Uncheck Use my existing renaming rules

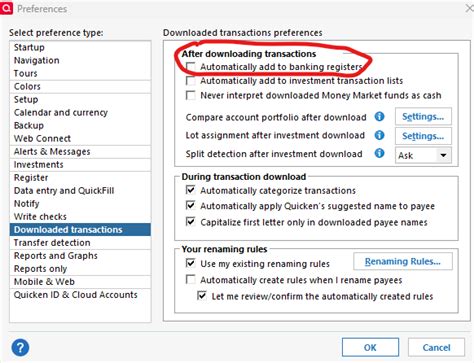pos(191,263)
